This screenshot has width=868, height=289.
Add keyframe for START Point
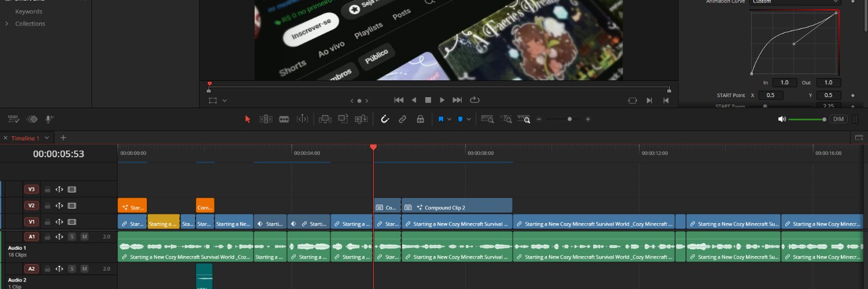pos(852,95)
